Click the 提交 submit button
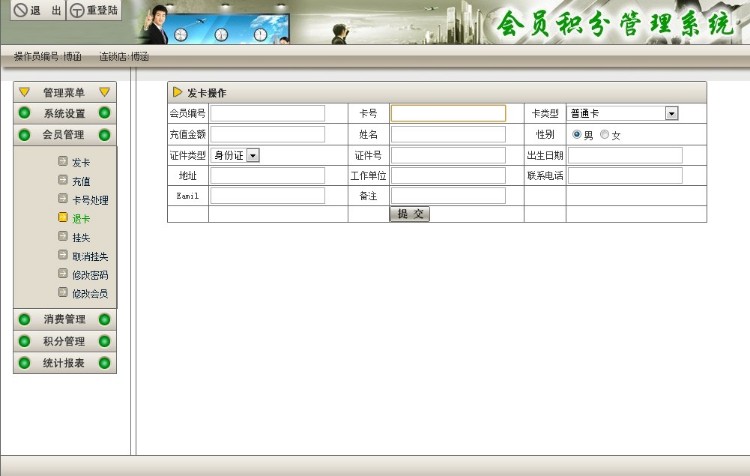This screenshot has height=476, width=750. [410, 214]
